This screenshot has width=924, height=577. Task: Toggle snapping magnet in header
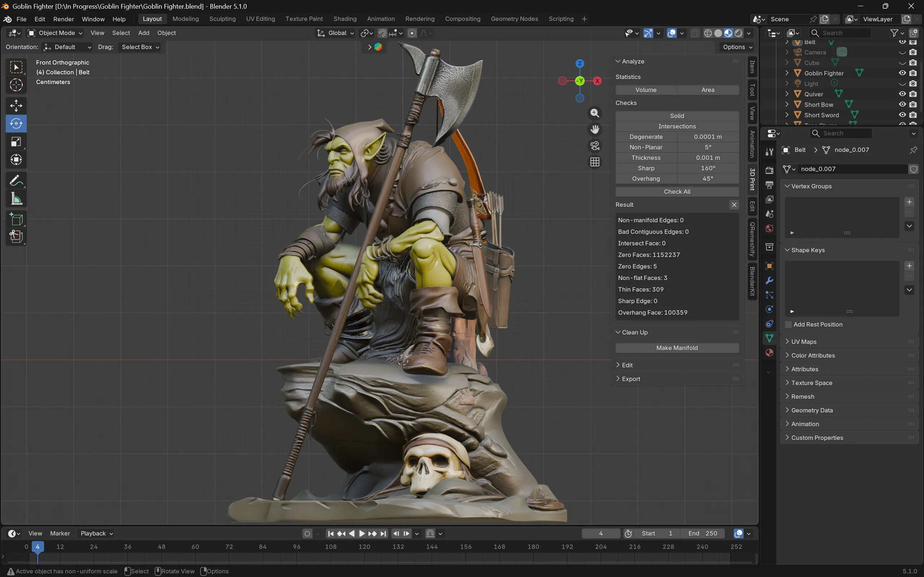[382, 33]
